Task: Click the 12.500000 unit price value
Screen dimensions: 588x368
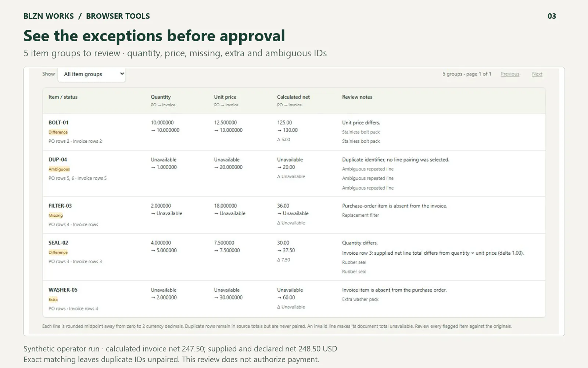Action: (225, 123)
